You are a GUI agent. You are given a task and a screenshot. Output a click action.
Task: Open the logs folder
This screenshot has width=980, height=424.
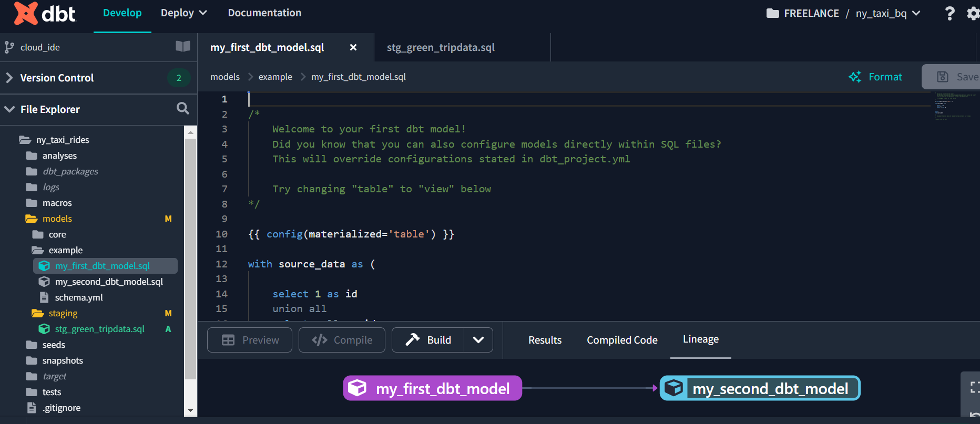point(50,187)
